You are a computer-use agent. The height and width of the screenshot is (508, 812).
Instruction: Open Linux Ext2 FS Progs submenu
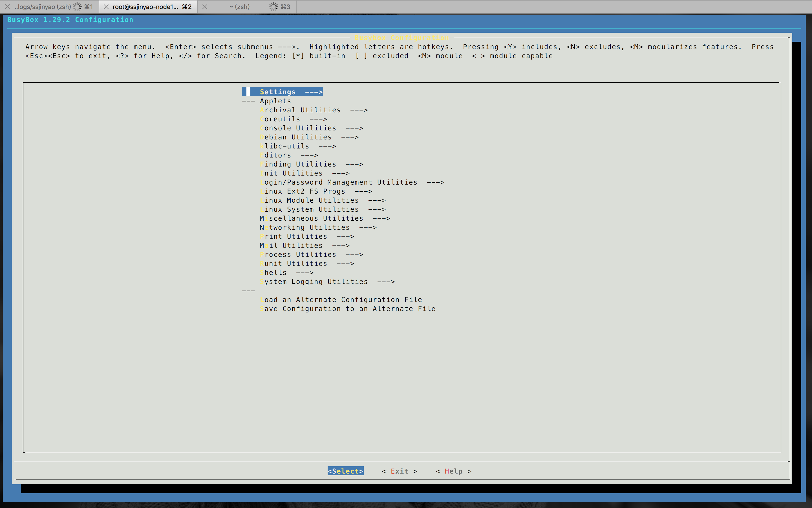[316, 191]
